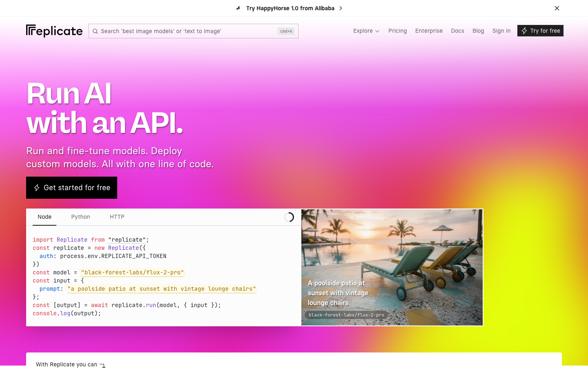Click the banner right-arrow chevron
This screenshot has height=368, width=588.
(x=341, y=8)
